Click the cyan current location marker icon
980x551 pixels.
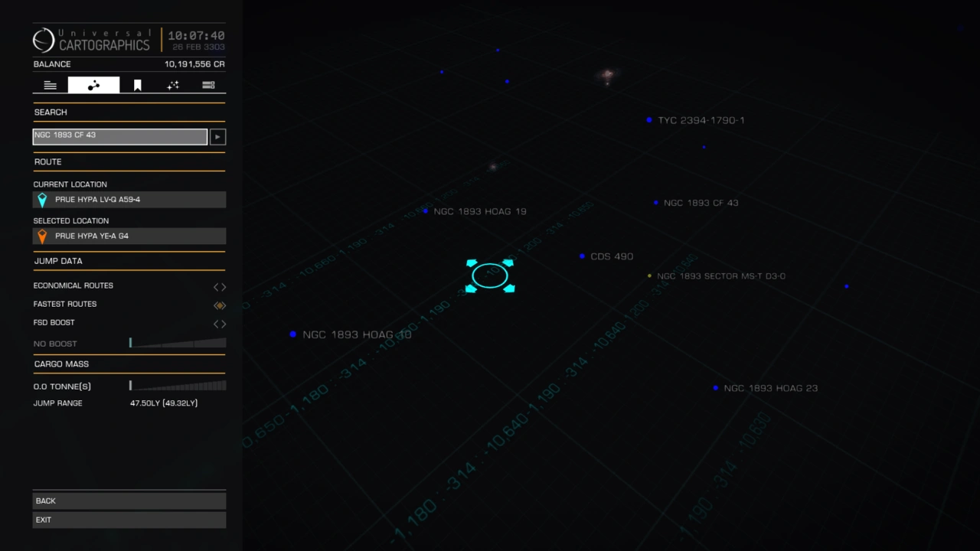click(42, 200)
